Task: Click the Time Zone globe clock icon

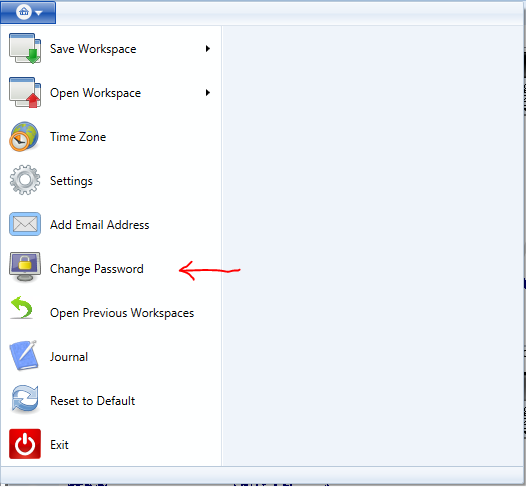Action: [24, 137]
